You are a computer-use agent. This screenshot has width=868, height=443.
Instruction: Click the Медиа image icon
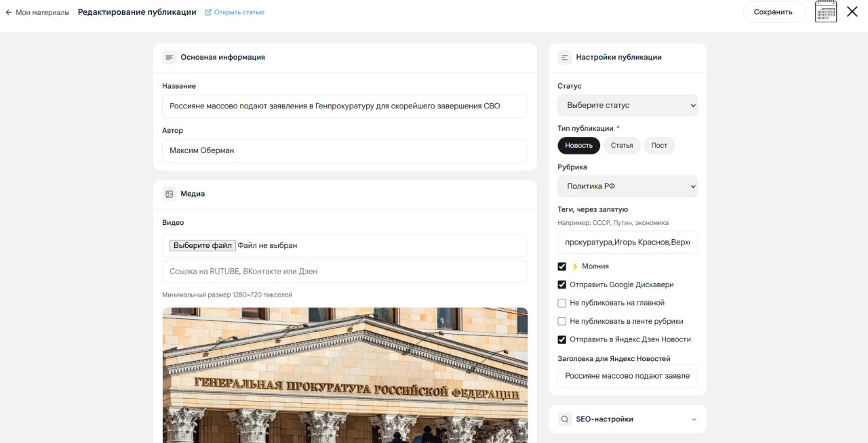(x=170, y=194)
